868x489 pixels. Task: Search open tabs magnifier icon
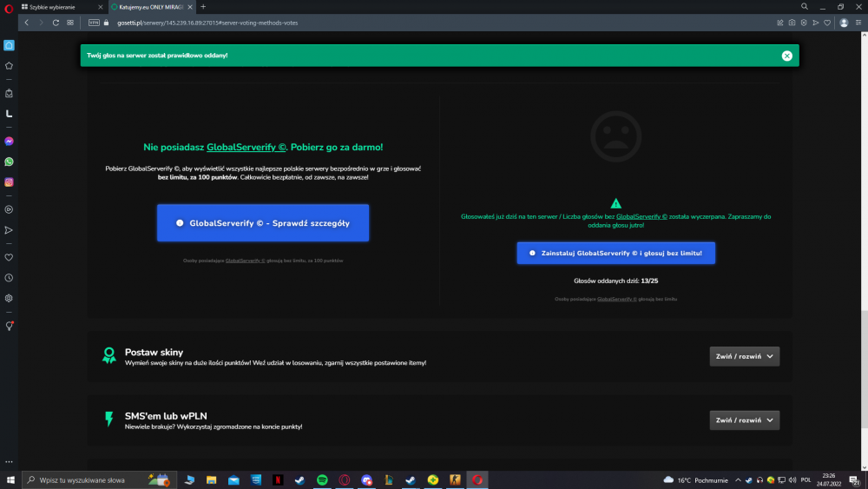pyautogui.click(x=805, y=7)
